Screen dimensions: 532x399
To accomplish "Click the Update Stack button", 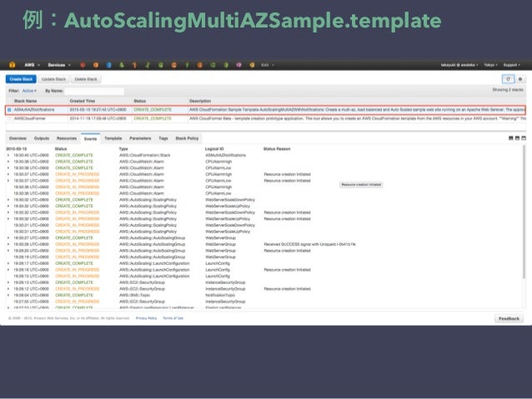I will click(53, 79).
